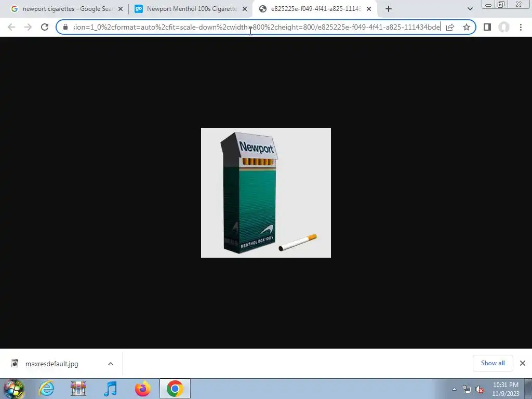Click the Newport cigarette pack image
The image size is (532, 399).
(x=266, y=193)
